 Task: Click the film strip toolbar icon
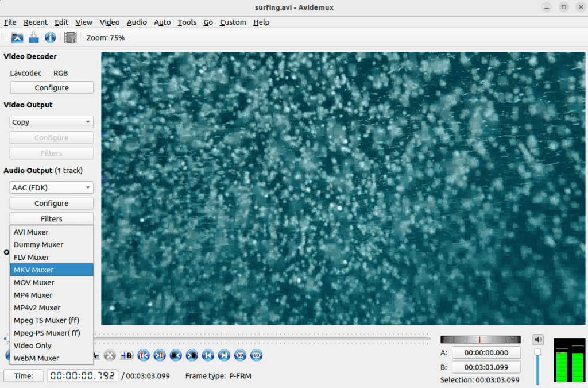[x=71, y=38]
